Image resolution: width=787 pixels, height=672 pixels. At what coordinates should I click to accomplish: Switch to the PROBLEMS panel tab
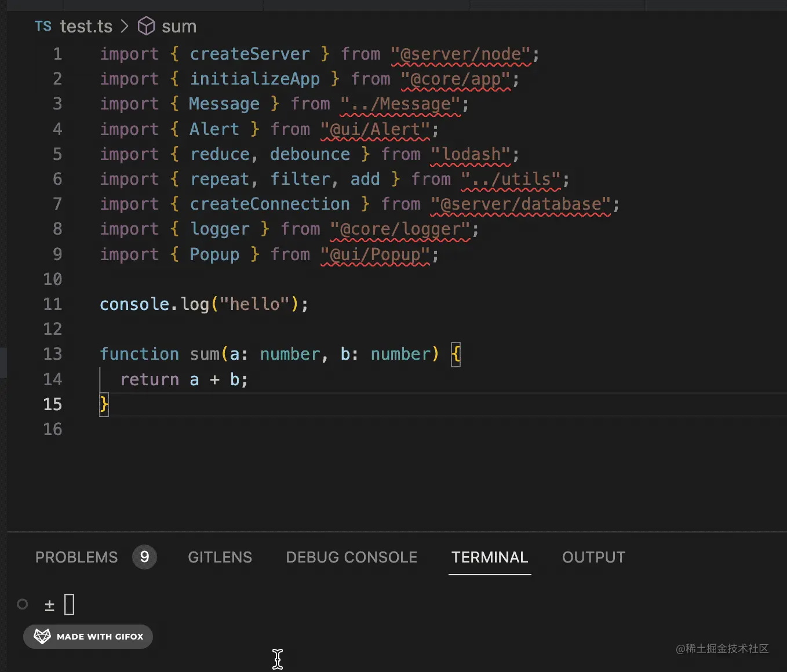(76, 557)
